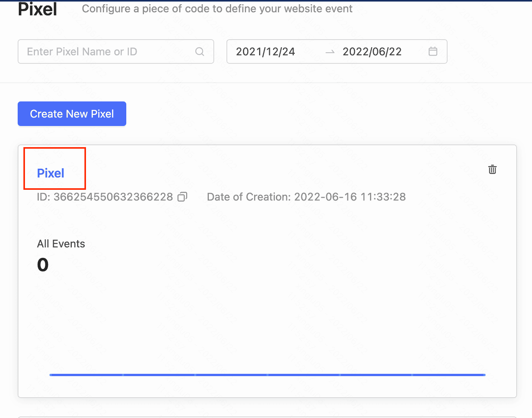Select the end date 2022/06/22

[372, 51]
